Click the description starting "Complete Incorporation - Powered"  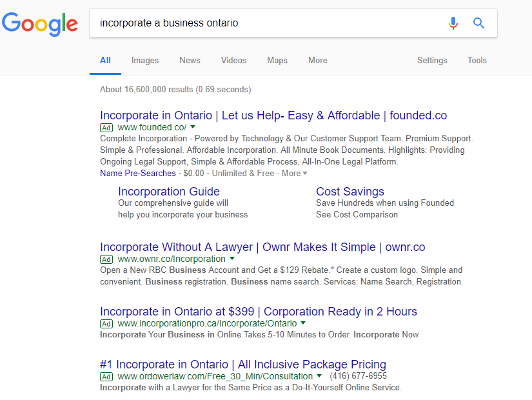pyautogui.click(x=286, y=150)
